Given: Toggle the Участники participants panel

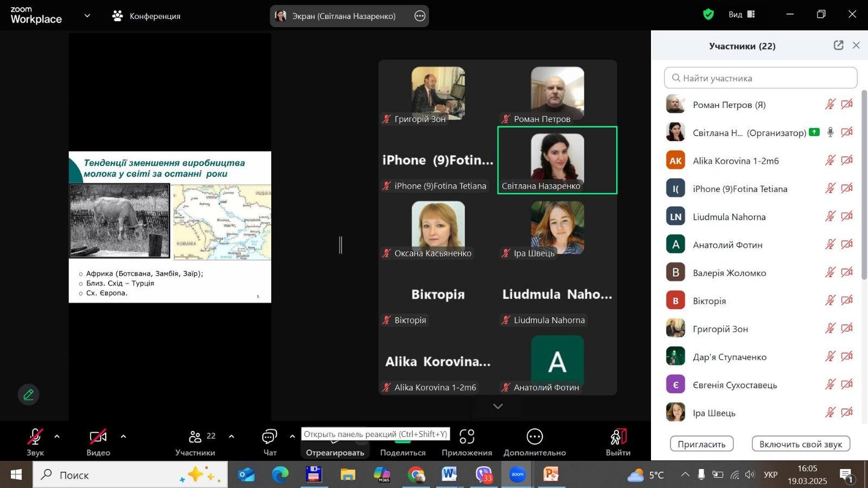Looking at the screenshot, I should tap(195, 437).
